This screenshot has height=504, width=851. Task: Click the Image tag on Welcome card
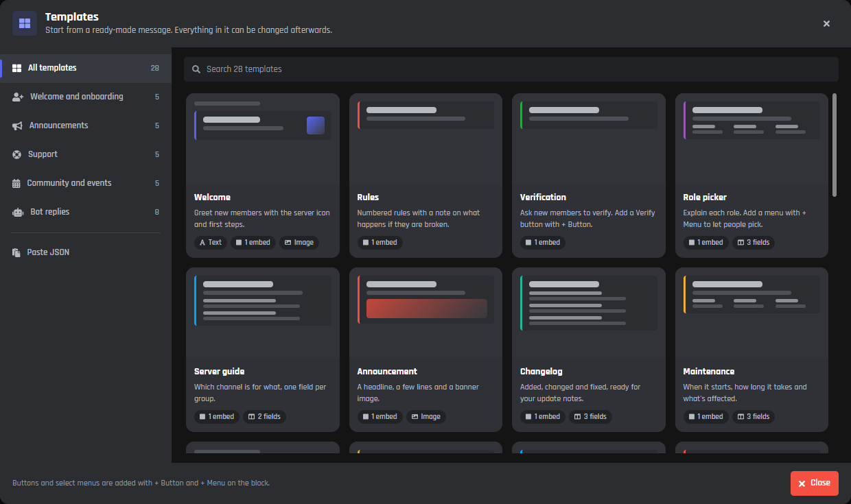[299, 243]
